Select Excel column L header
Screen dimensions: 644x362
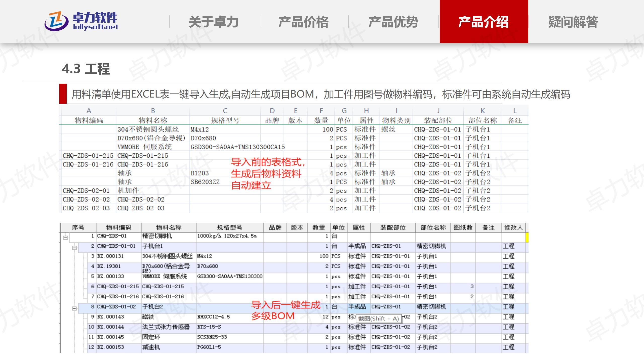pos(515,111)
